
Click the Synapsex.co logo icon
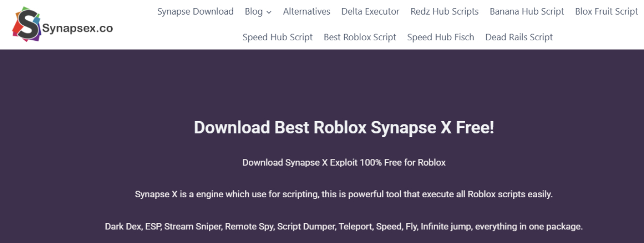[x=26, y=24]
